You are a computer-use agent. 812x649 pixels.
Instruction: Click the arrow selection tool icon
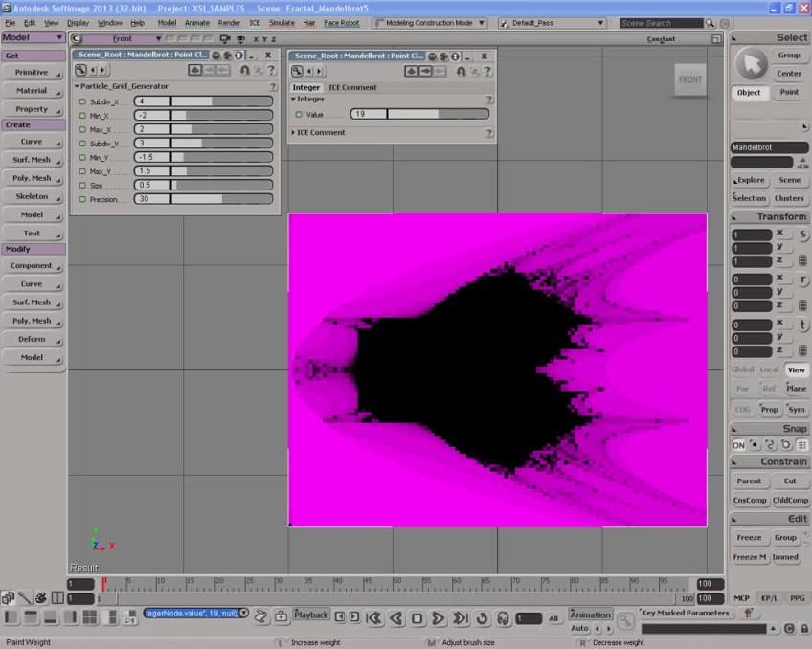(751, 64)
